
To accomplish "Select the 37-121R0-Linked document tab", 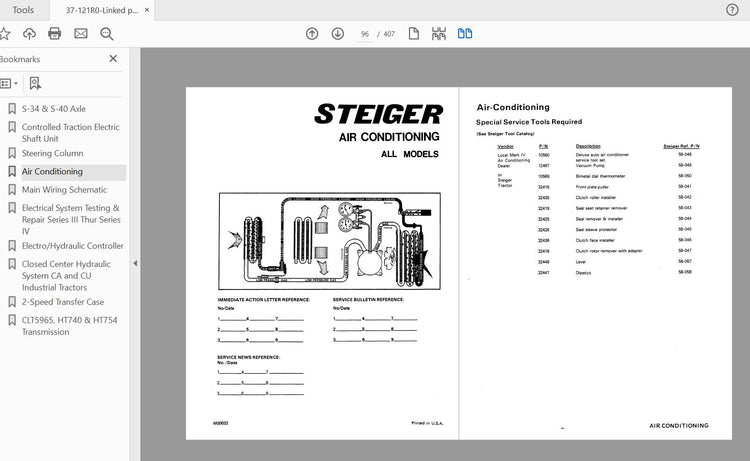I will click(x=101, y=10).
